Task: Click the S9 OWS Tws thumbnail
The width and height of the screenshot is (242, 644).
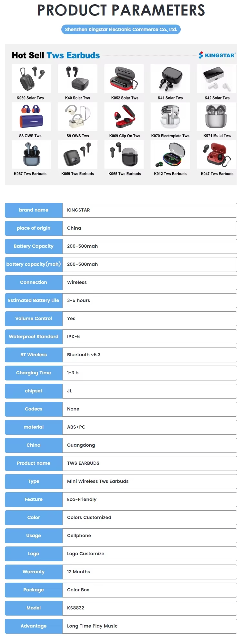Action: click(78, 117)
